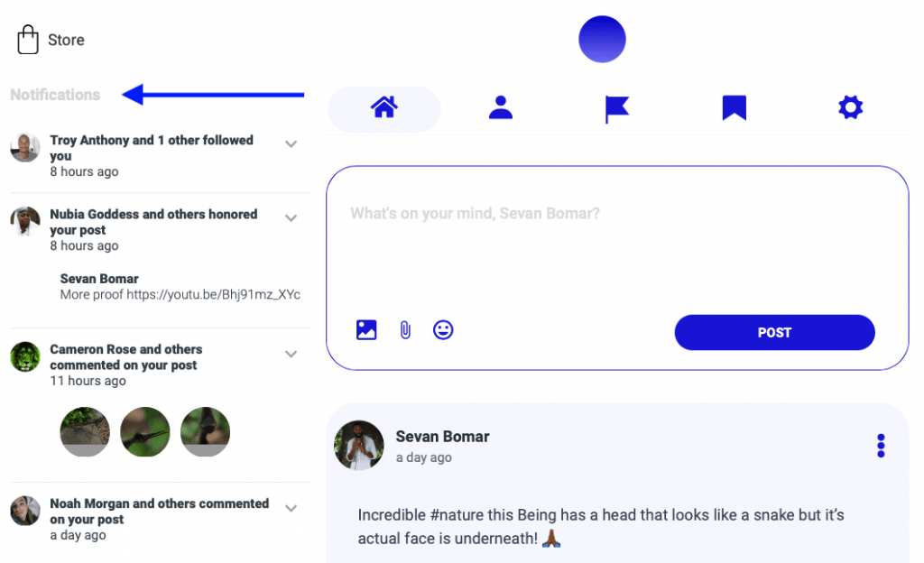Screen dimensions: 924x563
Task: Open the flag pages icon
Action: tap(616, 109)
